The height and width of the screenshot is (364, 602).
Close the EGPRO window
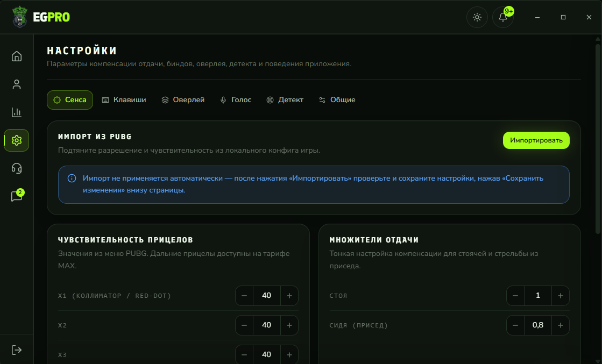(589, 17)
